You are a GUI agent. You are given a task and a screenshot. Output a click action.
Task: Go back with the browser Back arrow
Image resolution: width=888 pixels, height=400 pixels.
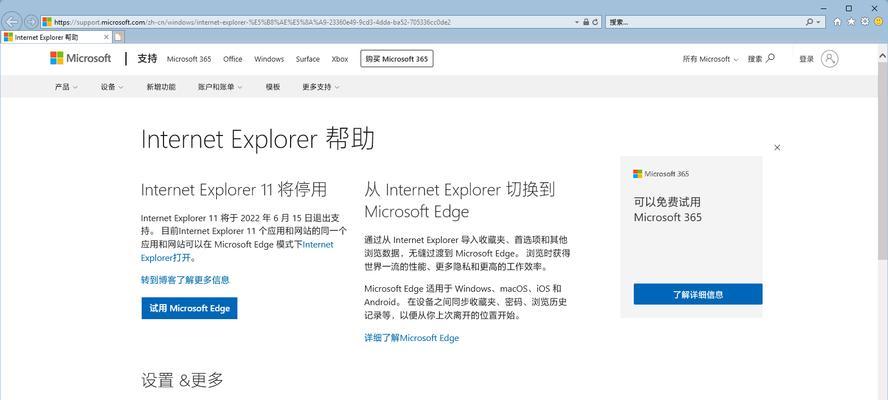tap(12, 22)
